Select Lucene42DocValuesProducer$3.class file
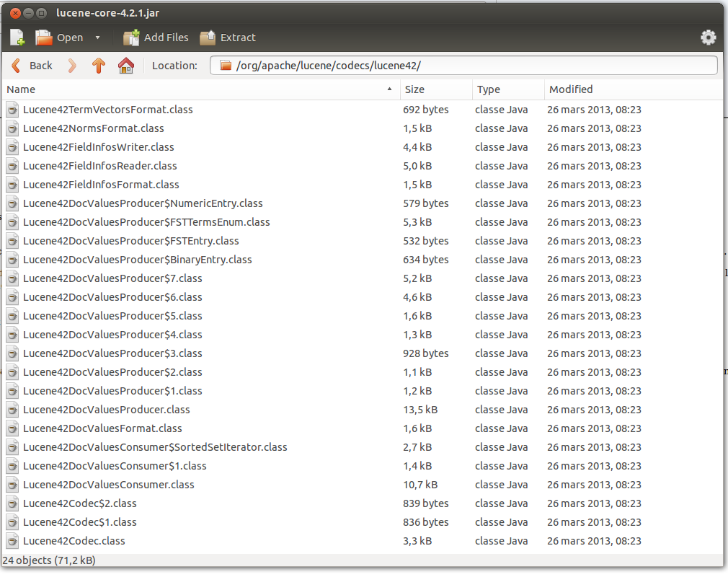Viewport: 728px width, 577px height. 362,353
